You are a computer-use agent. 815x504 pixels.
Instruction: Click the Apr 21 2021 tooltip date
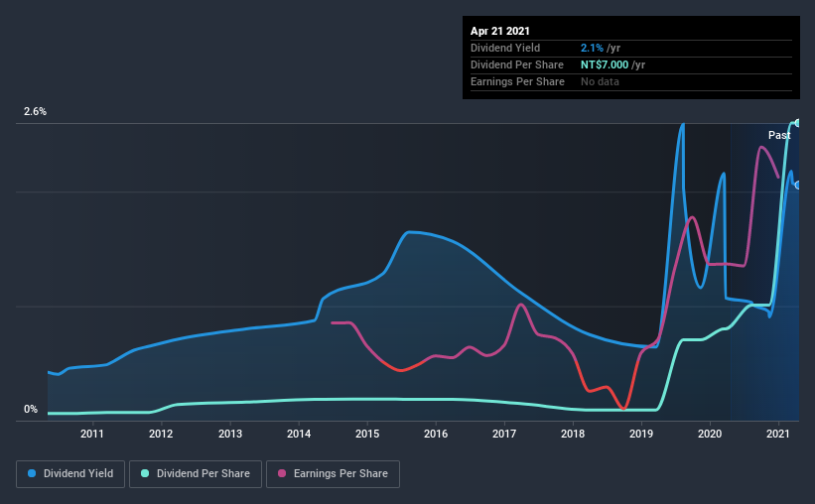tap(500, 31)
